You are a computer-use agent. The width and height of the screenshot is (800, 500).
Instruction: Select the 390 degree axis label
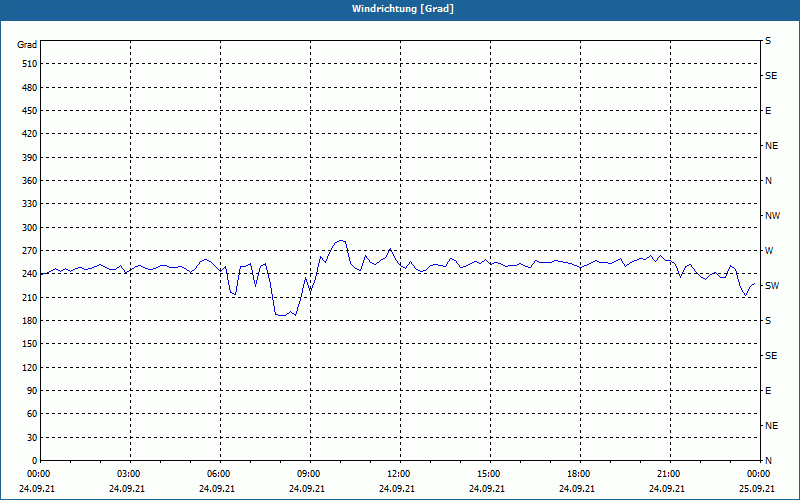point(29,157)
